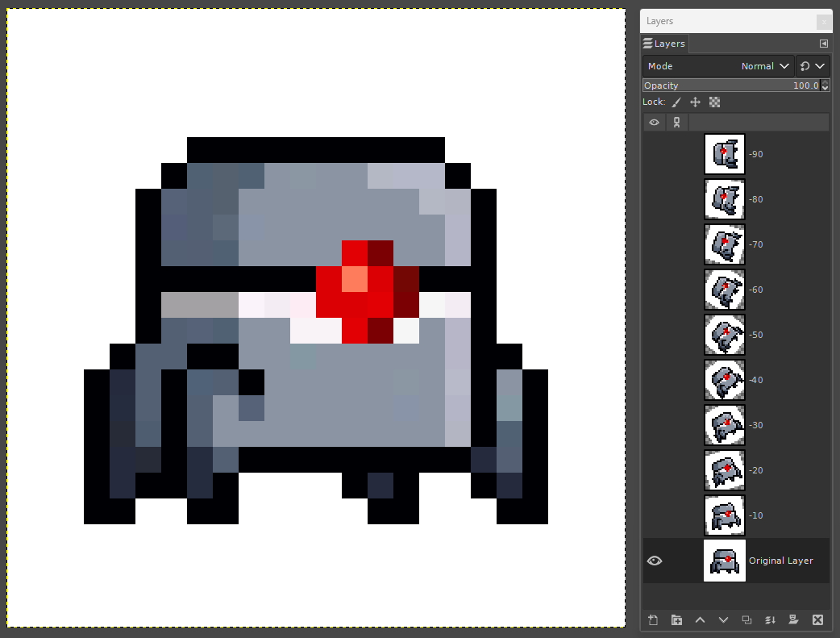
Task: Toggle lock alpha channel checkerboard icon
Action: tap(714, 102)
